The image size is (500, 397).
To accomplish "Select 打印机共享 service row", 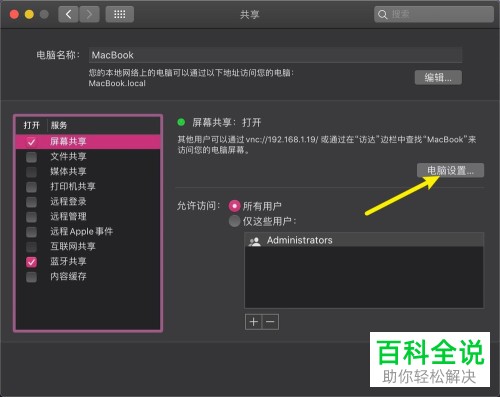I will (88, 187).
